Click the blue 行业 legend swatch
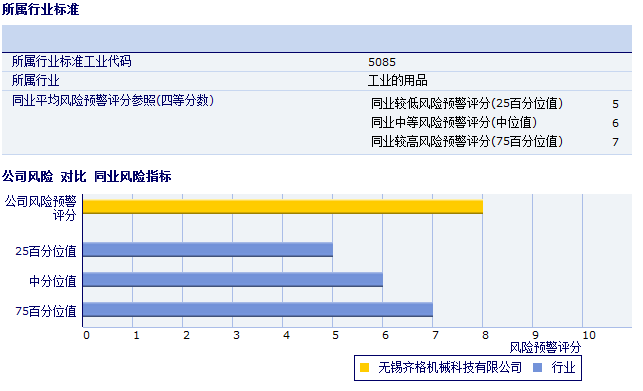 (x=537, y=368)
